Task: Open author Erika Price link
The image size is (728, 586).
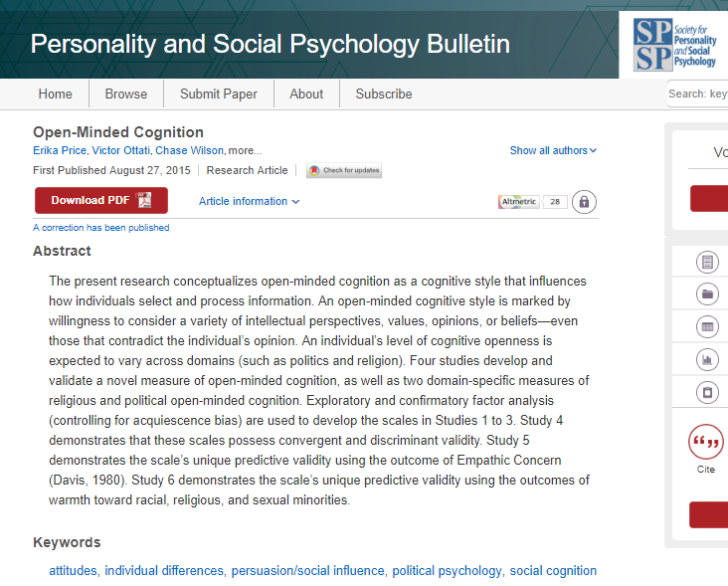Action: coord(60,150)
